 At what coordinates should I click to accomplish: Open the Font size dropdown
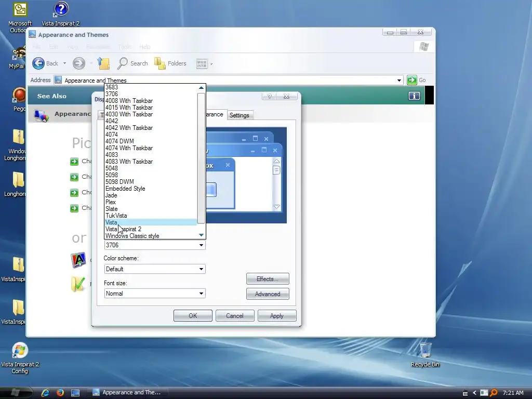(155, 294)
